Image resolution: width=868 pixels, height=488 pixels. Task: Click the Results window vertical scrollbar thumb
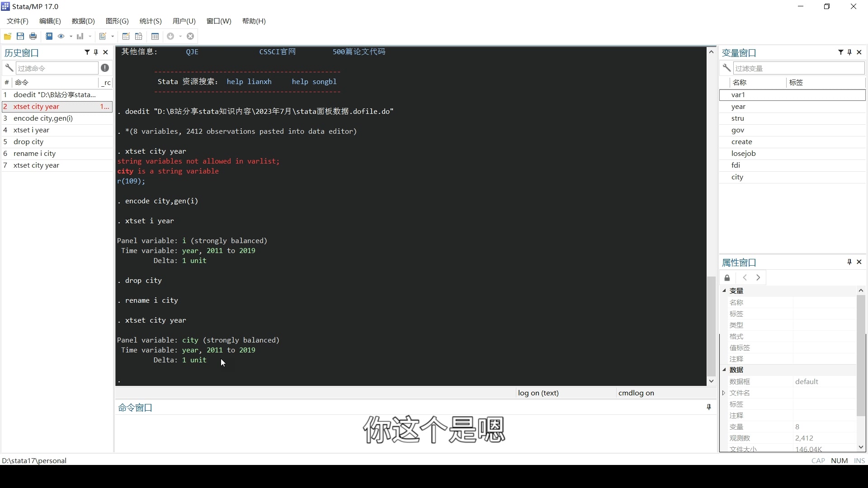tap(711, 325)
